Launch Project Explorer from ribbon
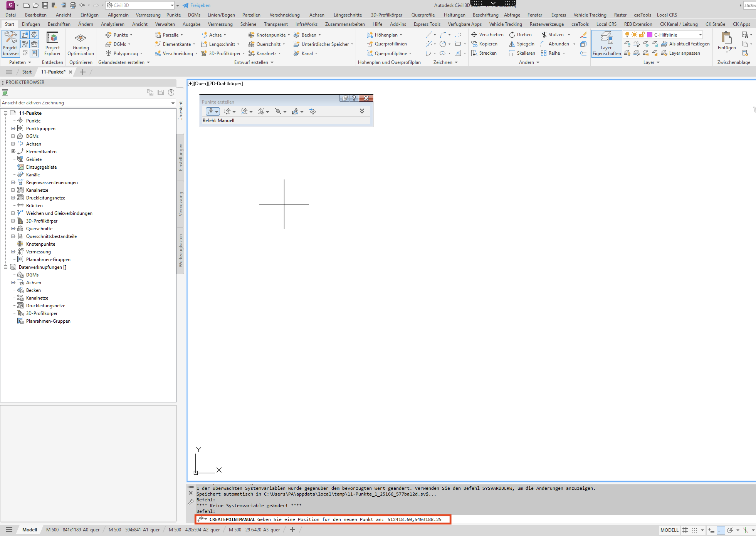The height and width of the screenshot is (536, 756). (x=52, y=44)
